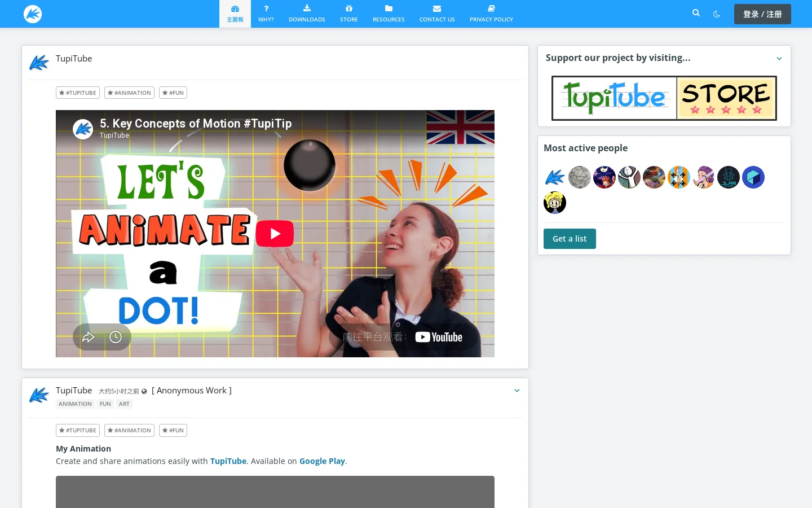Open the purple-haired character avatar in active people
The image size is (812, 508).
coord(704,177)
